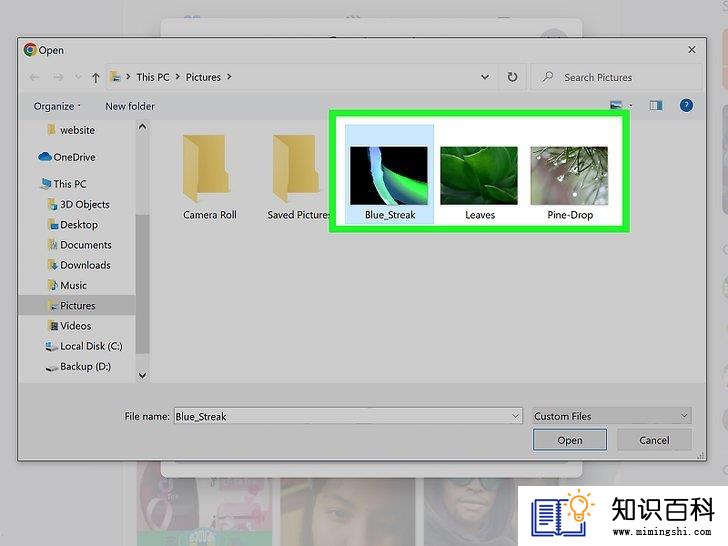
Task: Refresh the Pictures folder view
Action: click(512, 77)
